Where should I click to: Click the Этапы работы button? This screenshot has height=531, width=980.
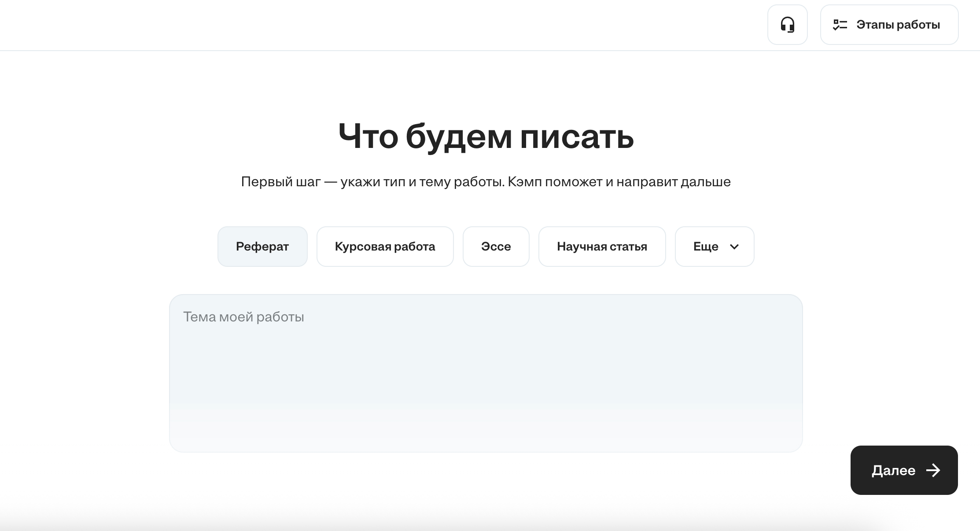pyautogui.click(x=889, y=25)
